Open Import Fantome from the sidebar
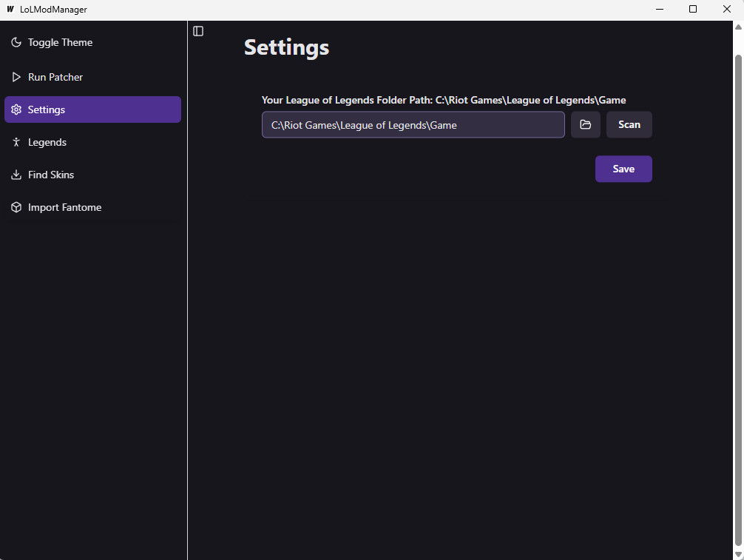744x560 pixels. pos(92,207)
